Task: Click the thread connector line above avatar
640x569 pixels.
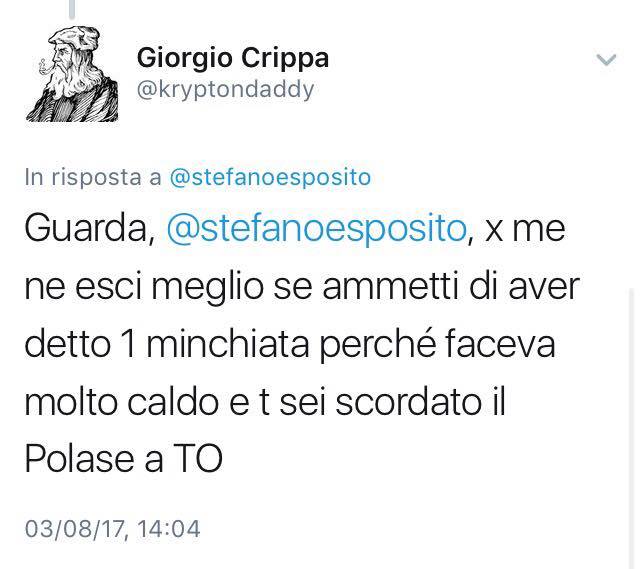Action: [72, 9]
